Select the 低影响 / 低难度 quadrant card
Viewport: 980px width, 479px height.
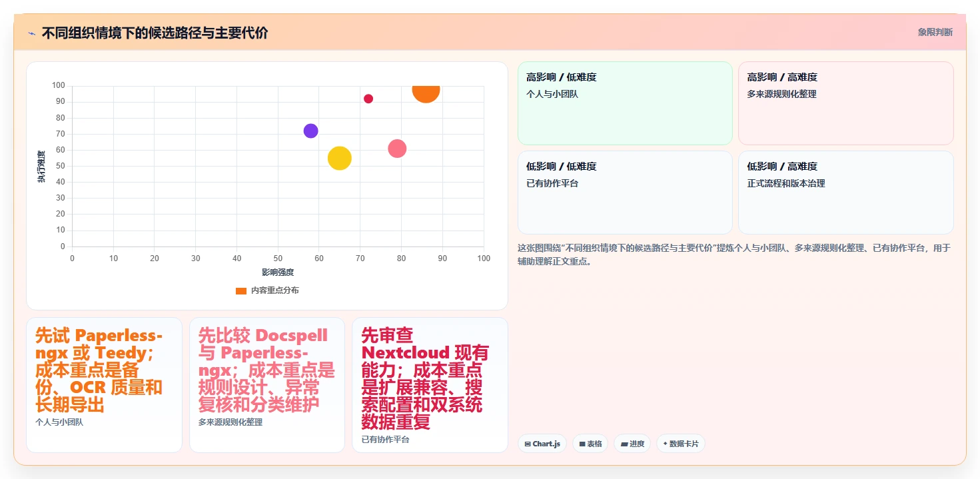pyautogui.click(x=625, y=193)
